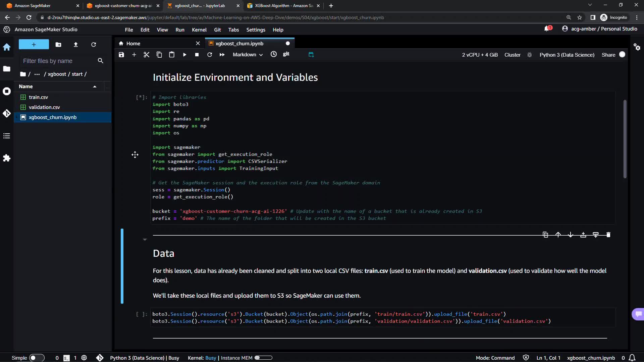Expand the breadcrumb ellipsis folder path
644x362 pixels.
coord(37,74)
